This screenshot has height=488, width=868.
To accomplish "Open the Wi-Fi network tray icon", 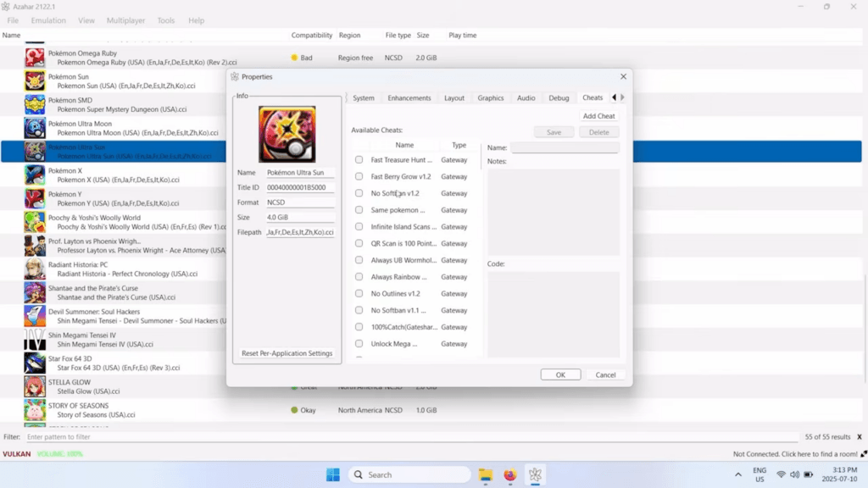I will (781, 474).
